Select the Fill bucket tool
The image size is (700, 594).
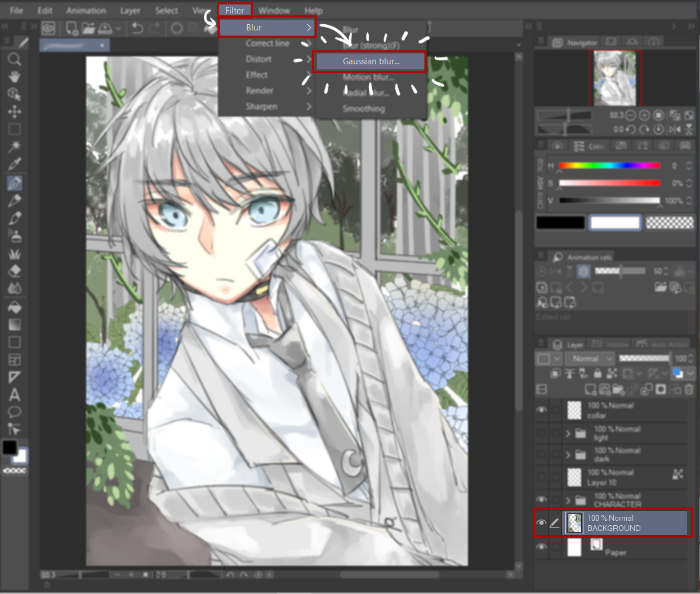coord(15,307)
